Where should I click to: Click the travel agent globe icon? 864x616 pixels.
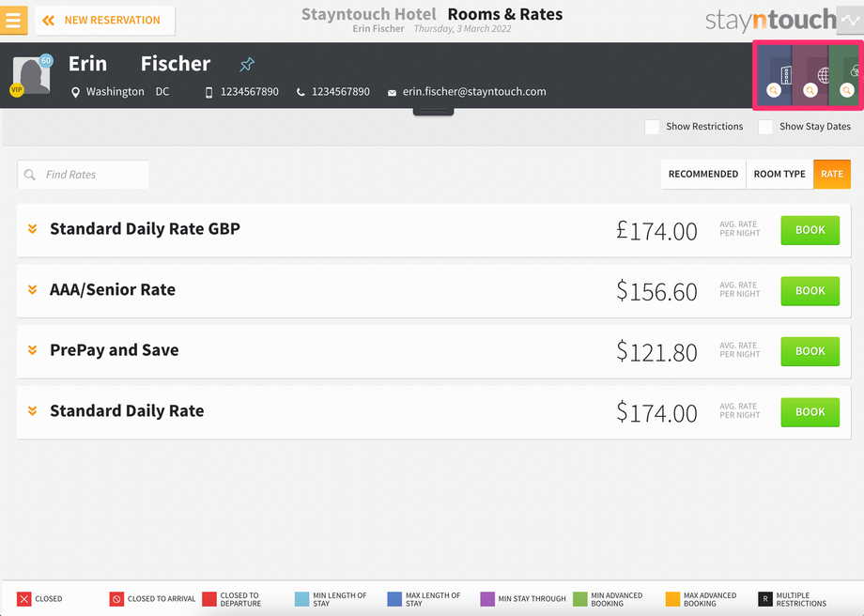point(824,75)
